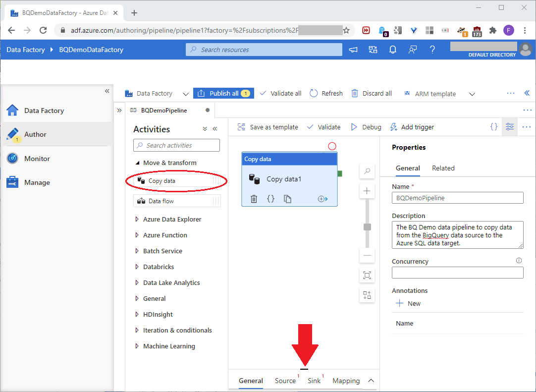Click the add output arrow icon on Copy data1
Image resolution: width=536 pixels, height=392 pixels.
click(x=322, y=199)
